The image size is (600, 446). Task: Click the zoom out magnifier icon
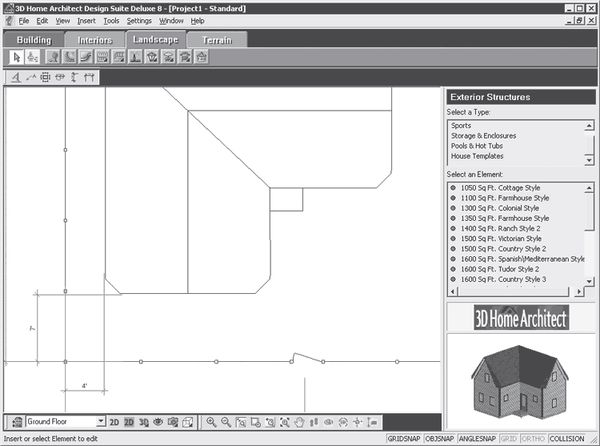point(226,422)
